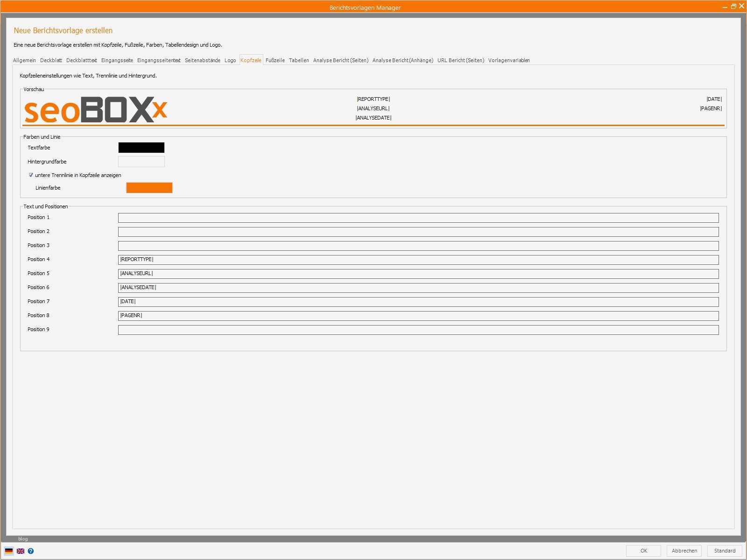
Task: Click the 'Hintergrundfarbe' label
Action: pos(47,162)
